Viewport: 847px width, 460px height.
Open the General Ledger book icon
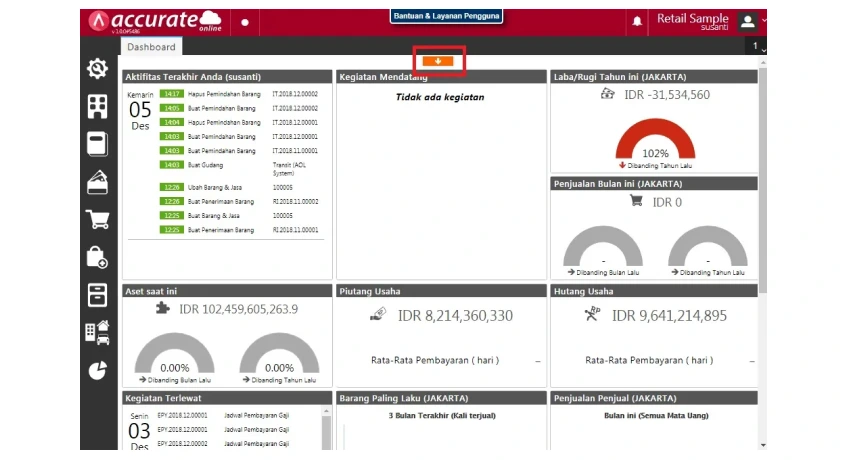pos(98,145)
